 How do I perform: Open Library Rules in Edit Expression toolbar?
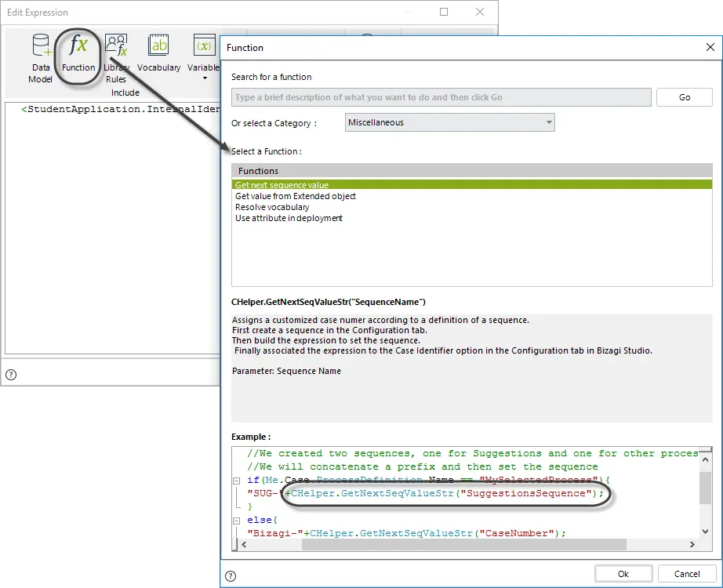point(116,59)
